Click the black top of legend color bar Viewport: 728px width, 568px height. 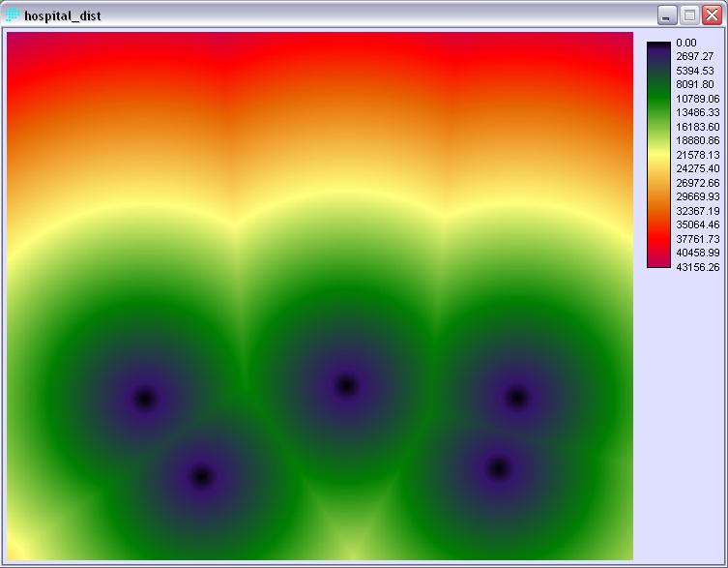[658, 45]
